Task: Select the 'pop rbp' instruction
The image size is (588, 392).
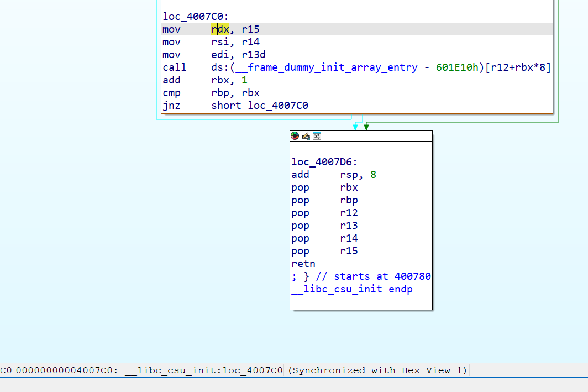Action: 325,200
